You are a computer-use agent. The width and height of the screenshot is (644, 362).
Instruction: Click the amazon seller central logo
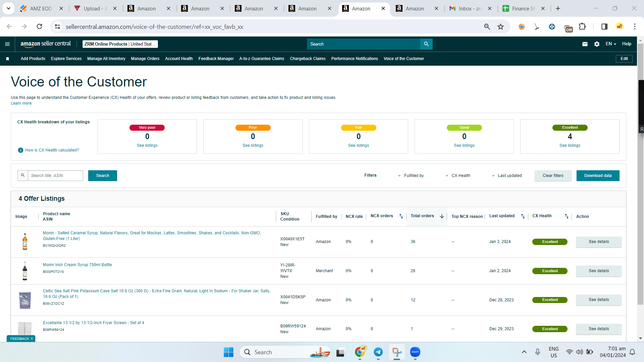(46, 44)
